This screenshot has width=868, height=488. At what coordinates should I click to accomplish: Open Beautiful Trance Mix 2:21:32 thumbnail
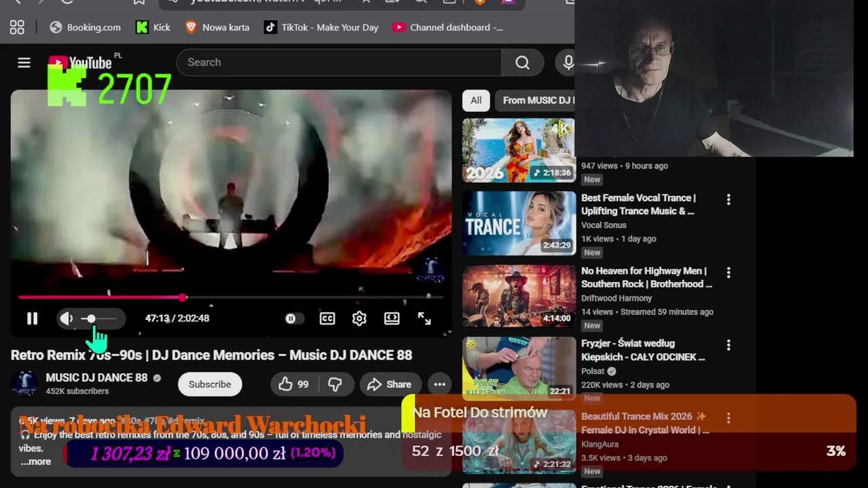[519, 441]
